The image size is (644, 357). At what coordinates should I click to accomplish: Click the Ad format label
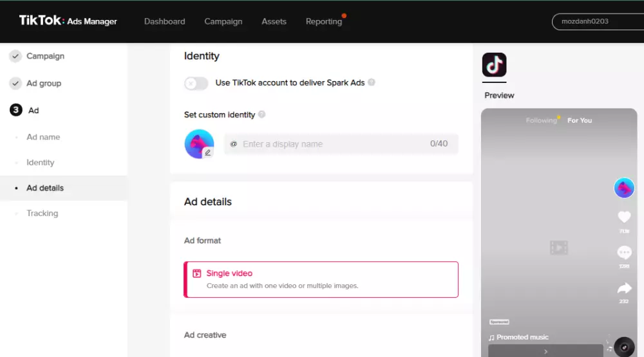click(x=202, y=241)
